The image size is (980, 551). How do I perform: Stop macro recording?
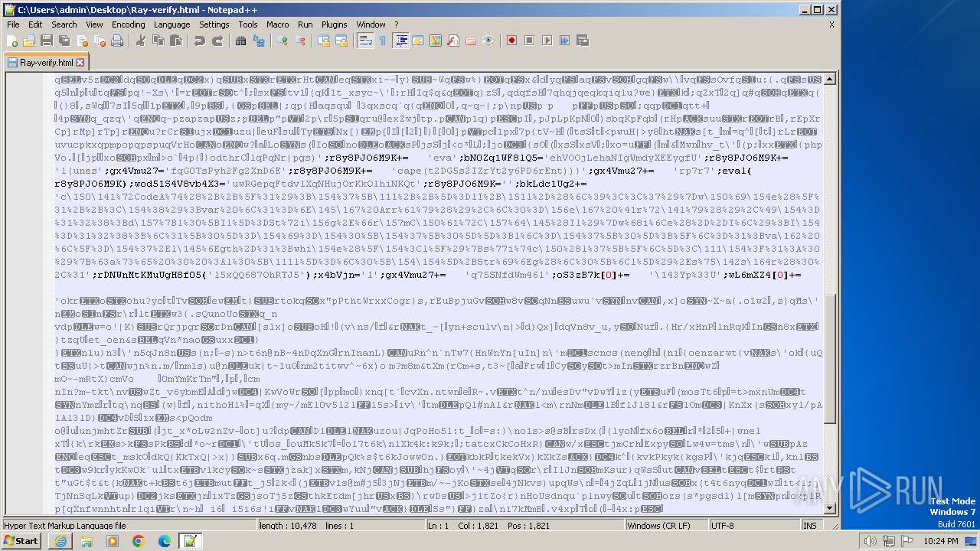click(530, 41)
